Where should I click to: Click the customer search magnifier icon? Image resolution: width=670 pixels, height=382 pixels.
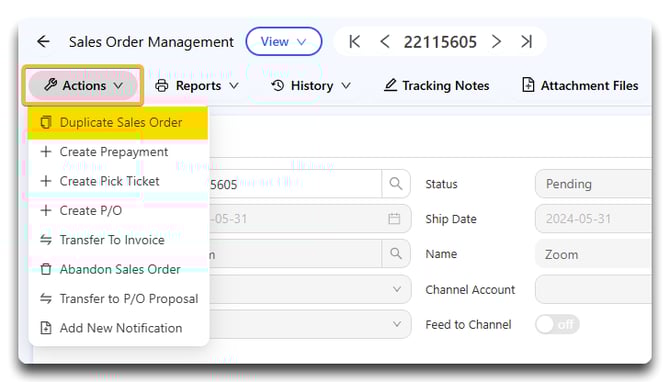coord(396,254)
